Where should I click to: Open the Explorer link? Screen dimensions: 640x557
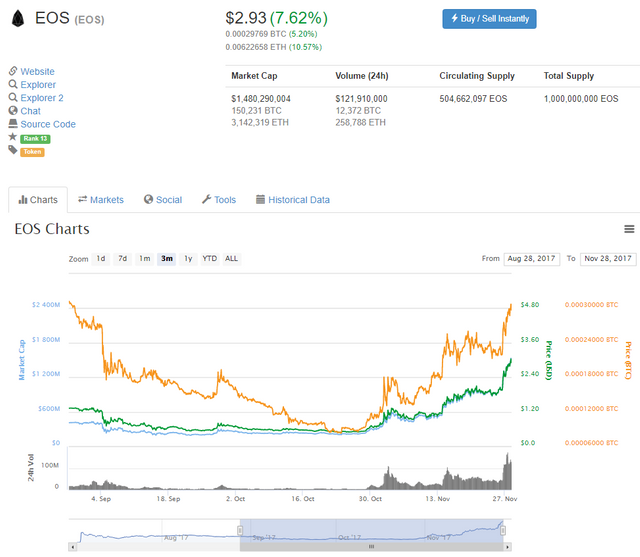coord(38,84)
